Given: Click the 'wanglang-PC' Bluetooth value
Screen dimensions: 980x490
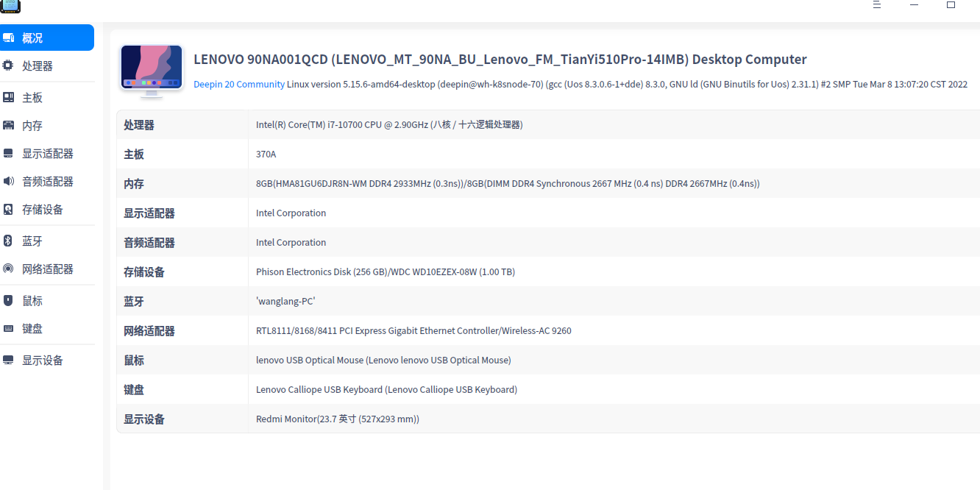Looking at the screenshot, I should [285, 302].
